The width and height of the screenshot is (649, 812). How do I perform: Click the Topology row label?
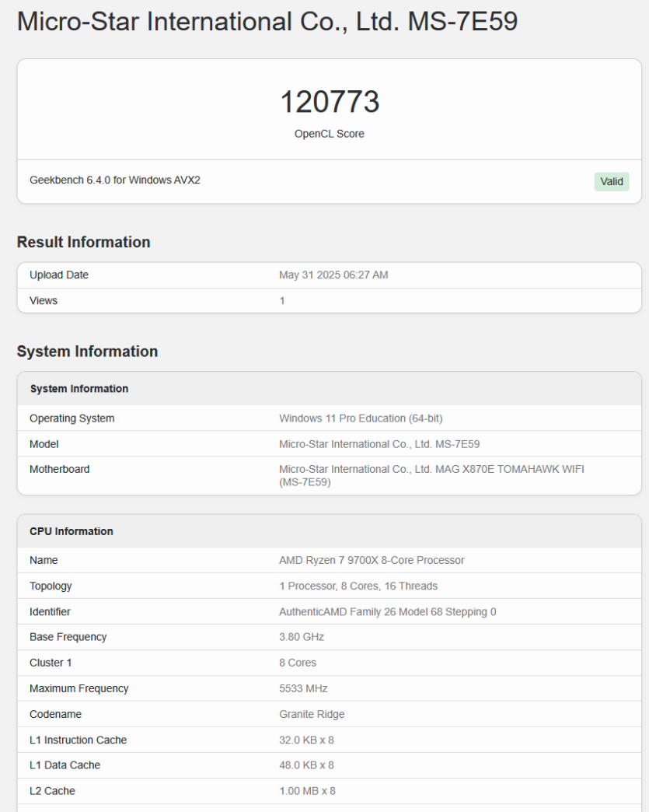pos(51,586)
